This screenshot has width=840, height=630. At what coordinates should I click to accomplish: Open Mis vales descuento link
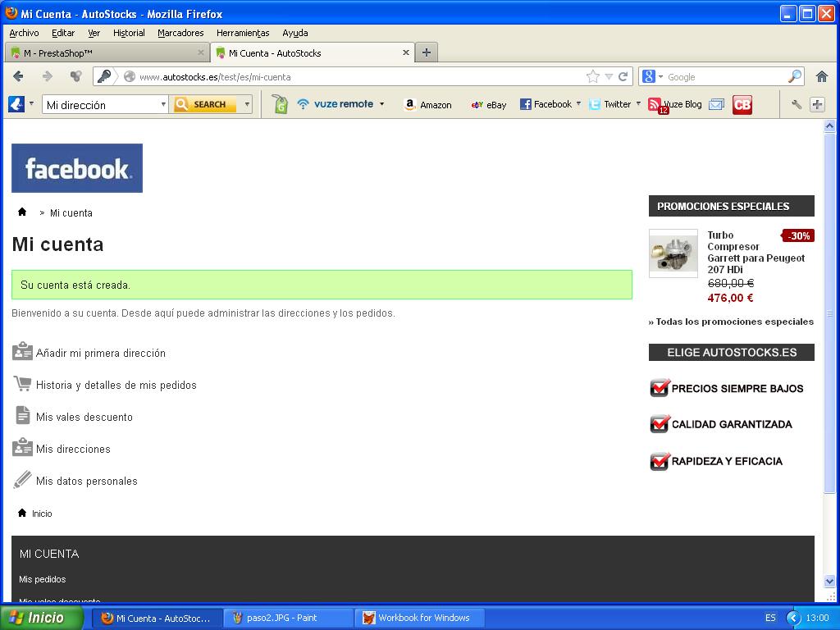(x=84, y=418)
